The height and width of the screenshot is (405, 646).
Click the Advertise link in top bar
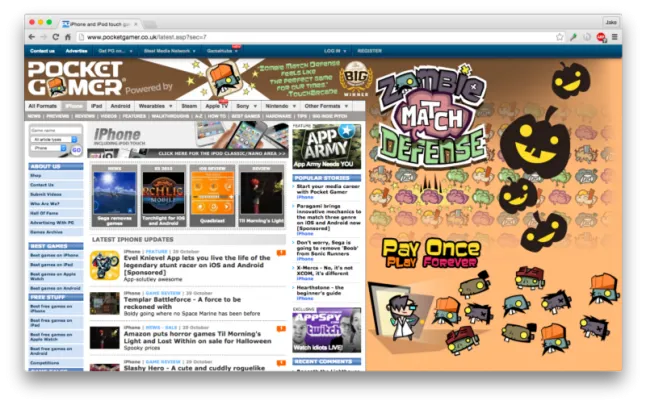[76, 51]
